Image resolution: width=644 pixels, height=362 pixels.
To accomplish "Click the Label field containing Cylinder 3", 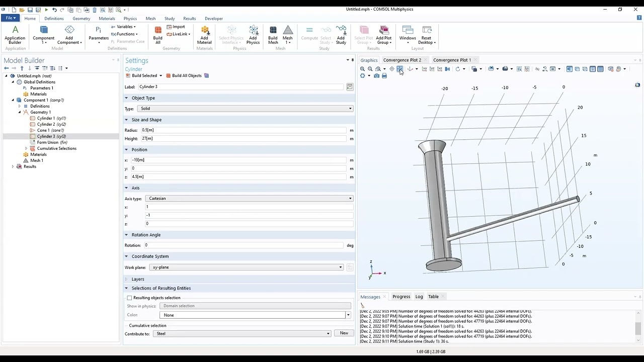I will [241, 87].
